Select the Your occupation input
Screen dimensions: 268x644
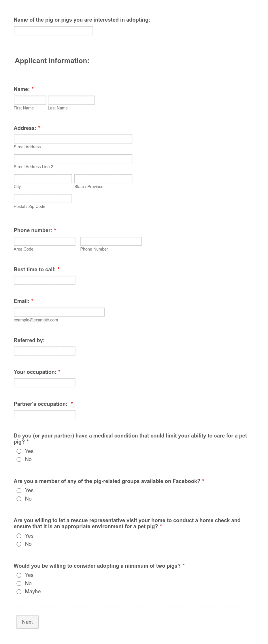[x=44, y=383]
